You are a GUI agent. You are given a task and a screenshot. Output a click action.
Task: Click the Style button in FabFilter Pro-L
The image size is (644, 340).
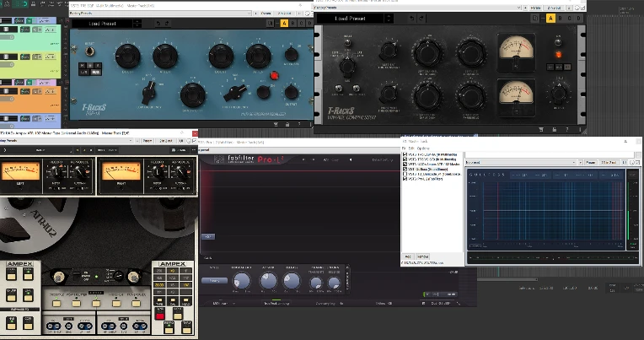215,281
